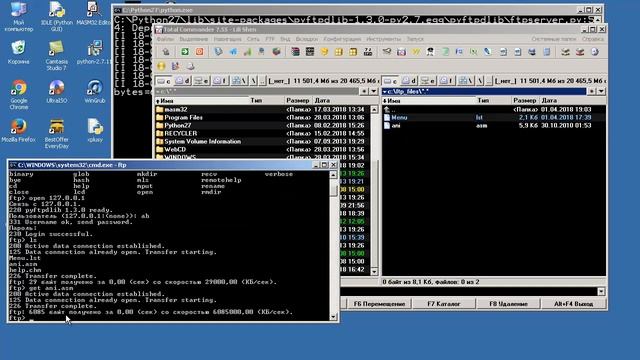
Task: Open the Выделение menu
Action: pyautogui.click(x=193, y=39)
